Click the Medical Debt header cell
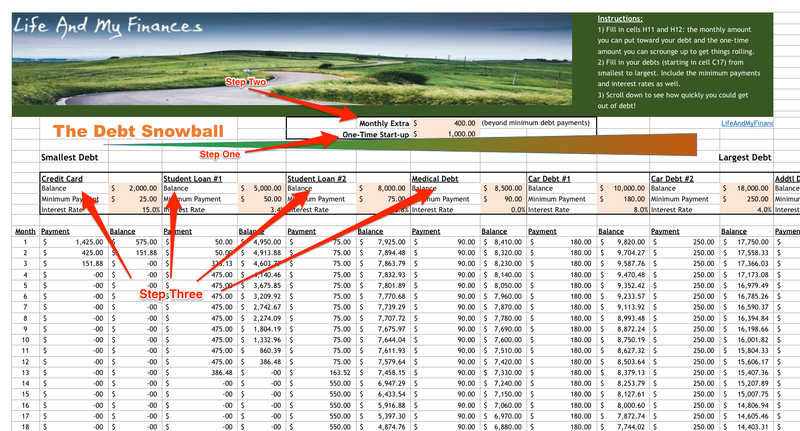 [437, 179]
